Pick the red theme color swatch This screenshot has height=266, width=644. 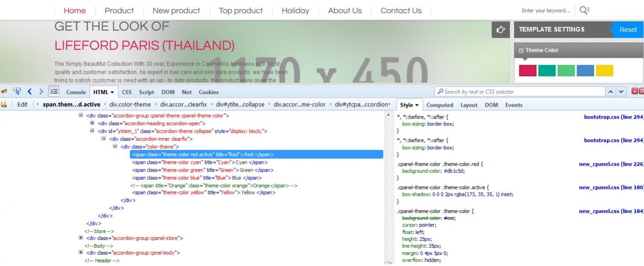click(x=528, y=71)
